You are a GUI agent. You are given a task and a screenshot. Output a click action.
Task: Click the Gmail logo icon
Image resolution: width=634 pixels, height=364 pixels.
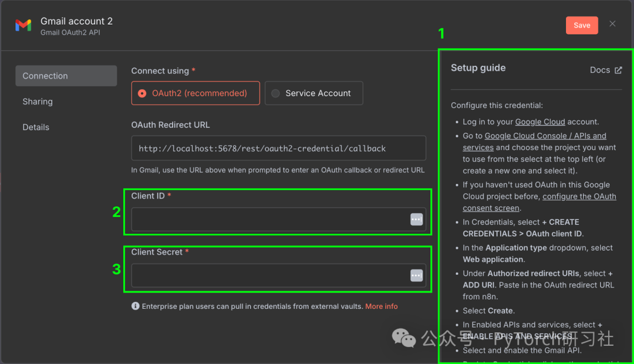pos(23,25)
